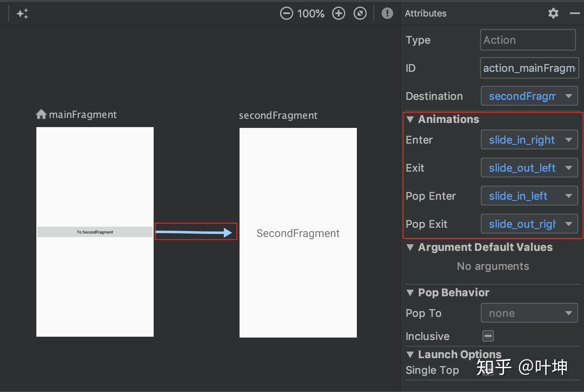
Task: Click the To SecondFragment button
Action: [x=95, y=232]
